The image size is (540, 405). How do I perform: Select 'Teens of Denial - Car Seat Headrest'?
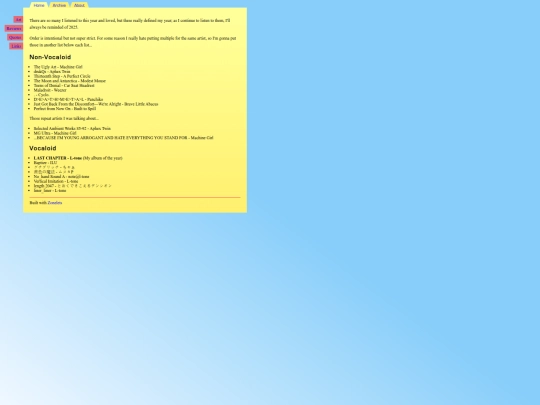(x=64, y=85)
